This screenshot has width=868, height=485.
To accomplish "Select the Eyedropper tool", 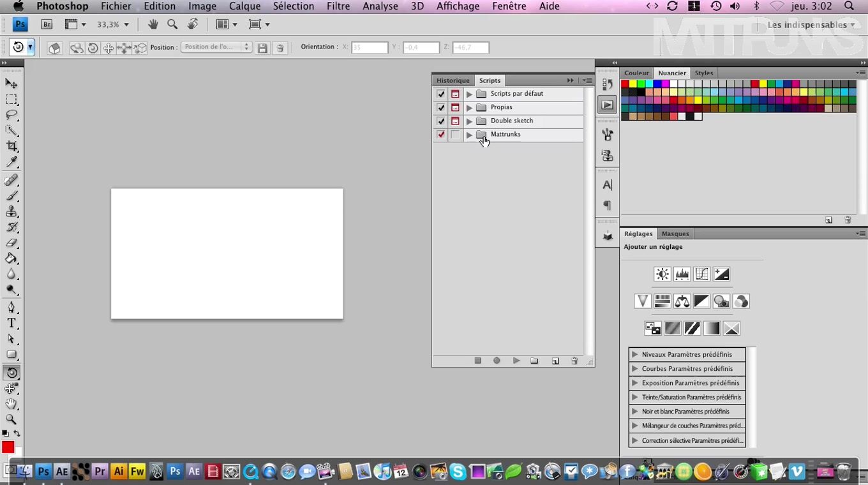I will click(x=11, y=162).
